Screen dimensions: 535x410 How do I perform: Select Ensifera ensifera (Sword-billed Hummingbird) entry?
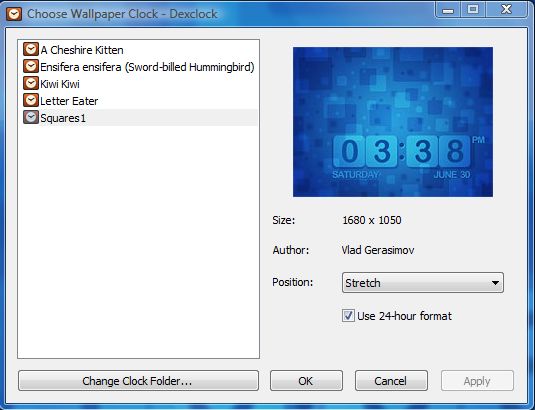[147, 67]
